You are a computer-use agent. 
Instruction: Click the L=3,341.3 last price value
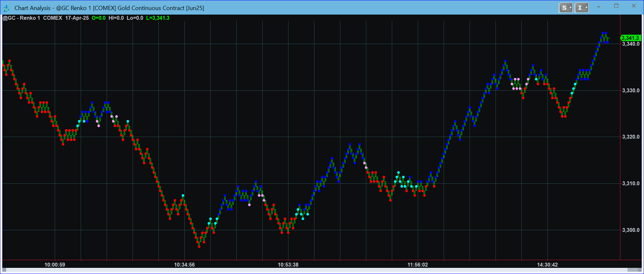tap(158, 18)
